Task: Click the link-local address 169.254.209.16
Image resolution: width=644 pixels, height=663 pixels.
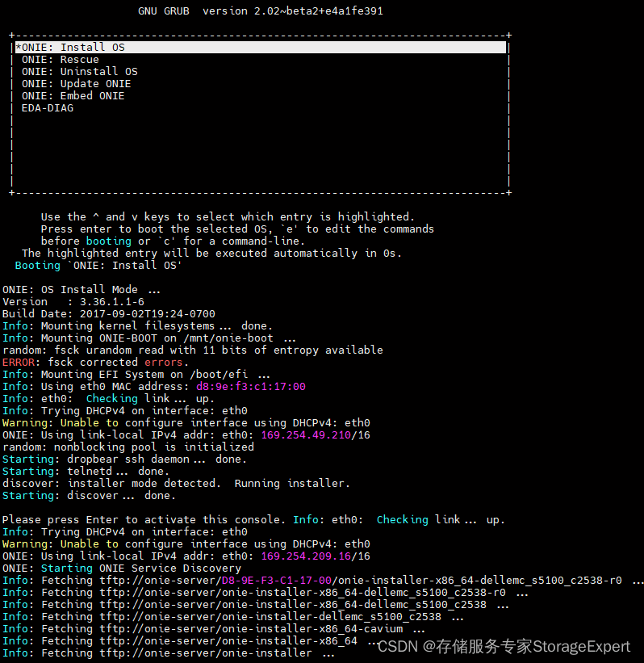Action: pos(306,556)
